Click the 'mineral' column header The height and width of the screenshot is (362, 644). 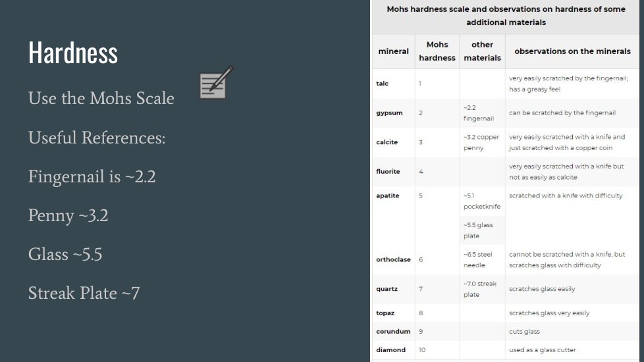393,51
